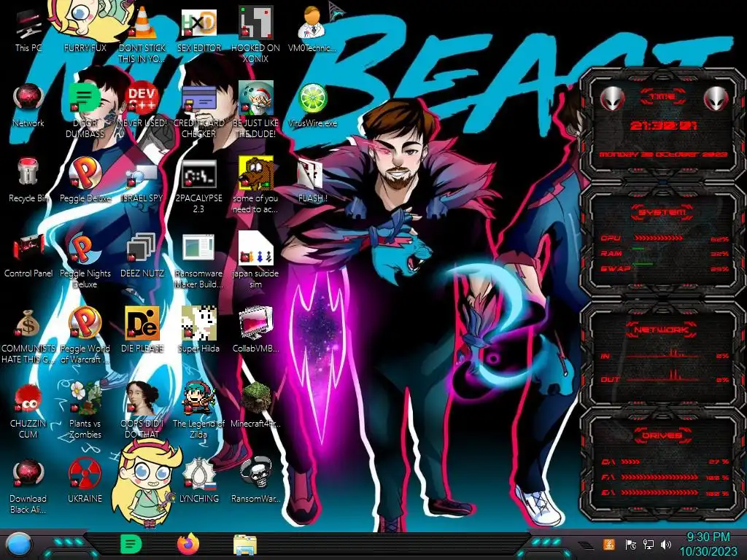This screenshot has height=560, width=747.
Task: Launch Peggle World of Warcraft
Action: click(85, 335)
